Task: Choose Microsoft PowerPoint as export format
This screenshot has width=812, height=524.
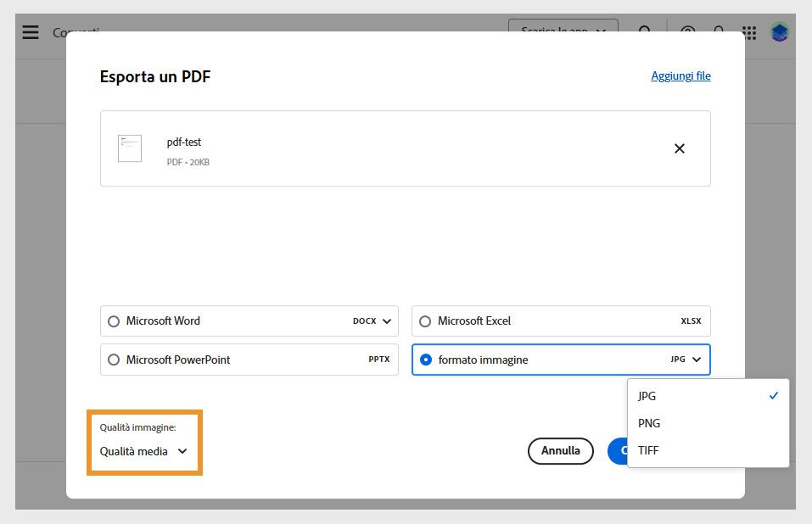Action: coord(114,360)
